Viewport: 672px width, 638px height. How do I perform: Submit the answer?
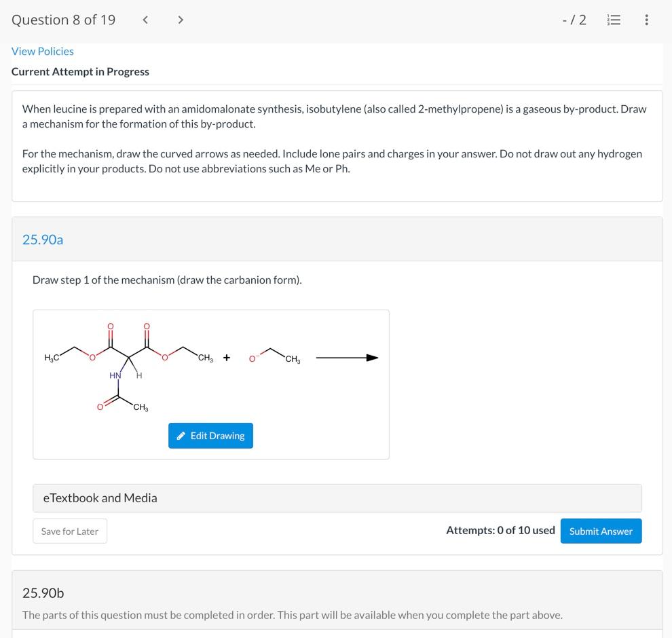click(x=601, y=531)
